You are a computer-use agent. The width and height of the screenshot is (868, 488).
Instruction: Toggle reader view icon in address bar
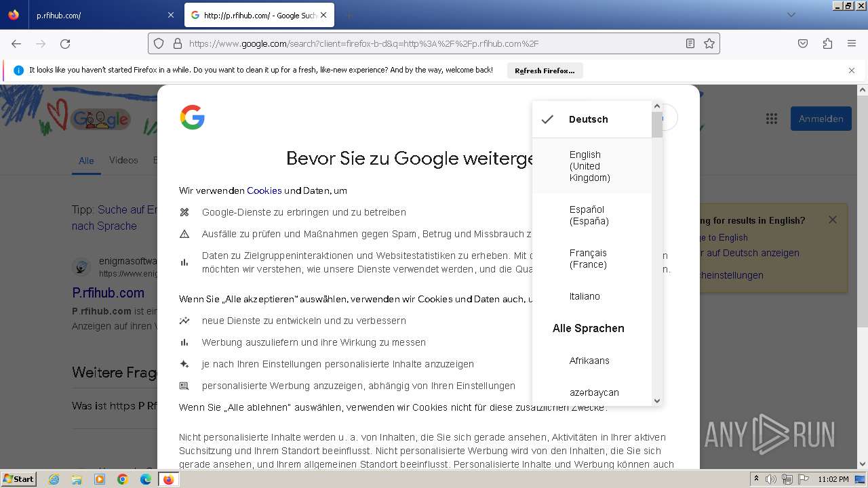[x=690, y=43]
